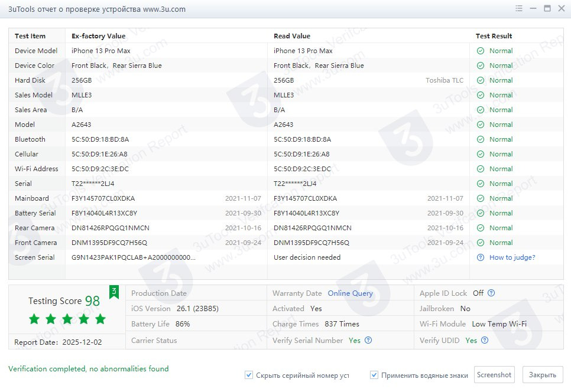Open the title bar menu list icon
This screenshot has height=392, width=571.
pyautogui.click(x=518, y=8)
